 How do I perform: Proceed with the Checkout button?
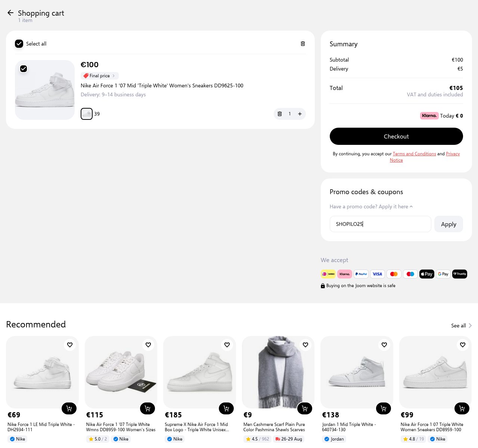[396, 136]
